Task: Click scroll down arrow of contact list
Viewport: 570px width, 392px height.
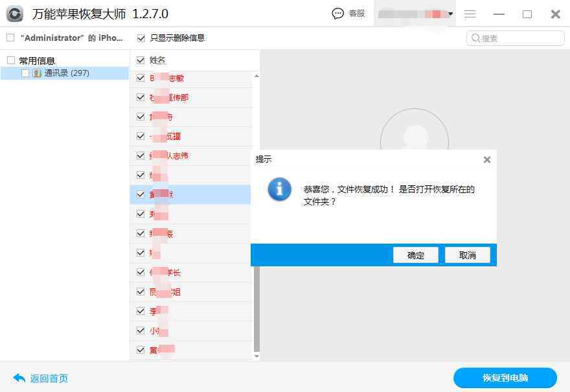Action: (x=256, y=356)
